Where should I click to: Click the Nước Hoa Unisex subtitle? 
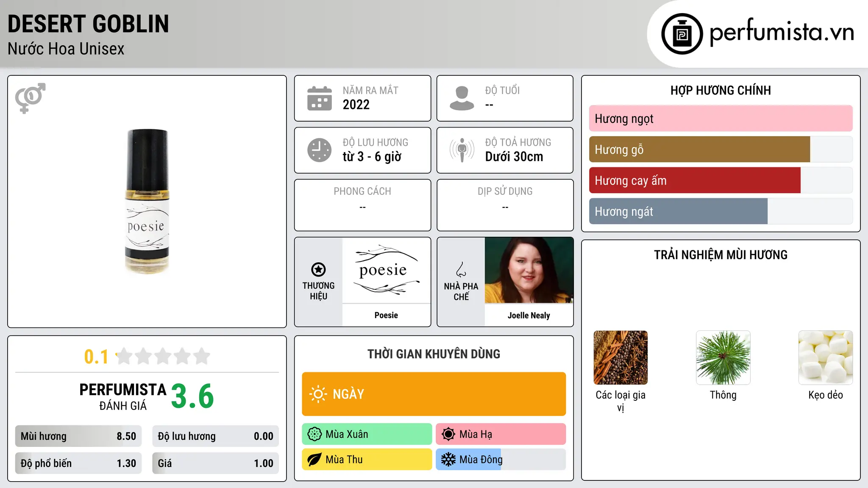click(x=66, y=49)
